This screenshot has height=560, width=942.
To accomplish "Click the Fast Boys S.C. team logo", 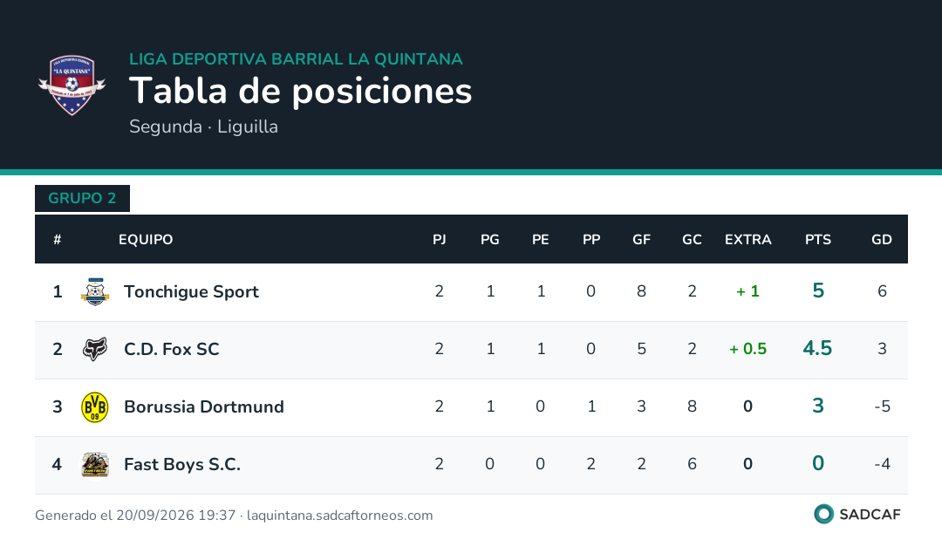I will (x=95, y=464).
